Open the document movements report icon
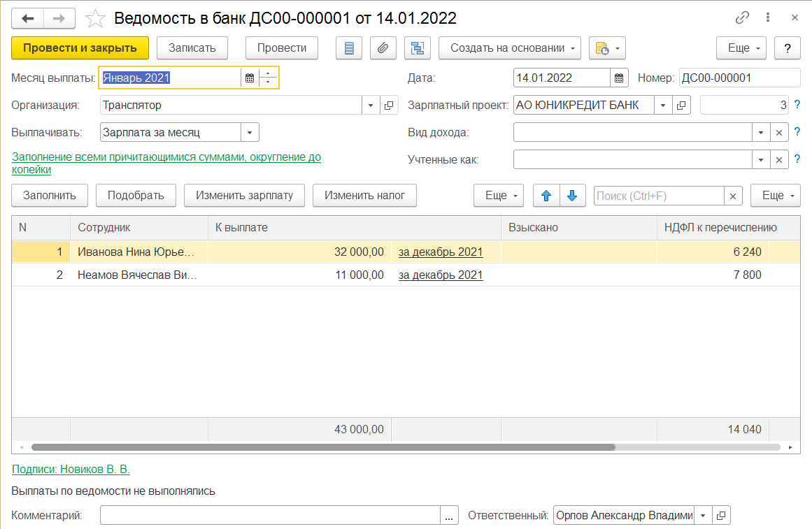The image size is (812, 529). pos(349,48)
